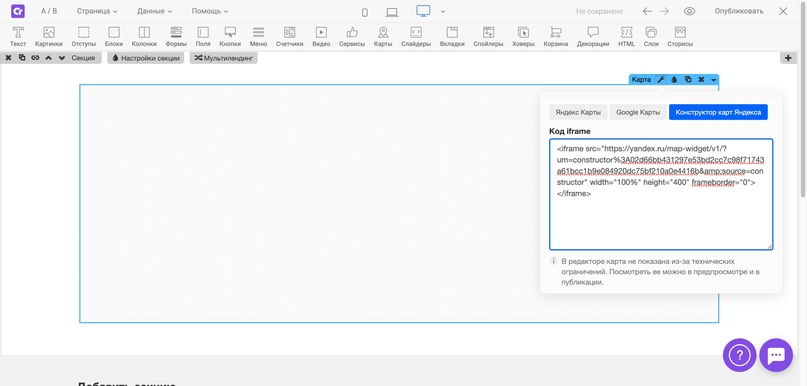The height and width of the screenshot is (386, 807).
Task: Insert Ховеры widget
Action: tap(523, 37)
